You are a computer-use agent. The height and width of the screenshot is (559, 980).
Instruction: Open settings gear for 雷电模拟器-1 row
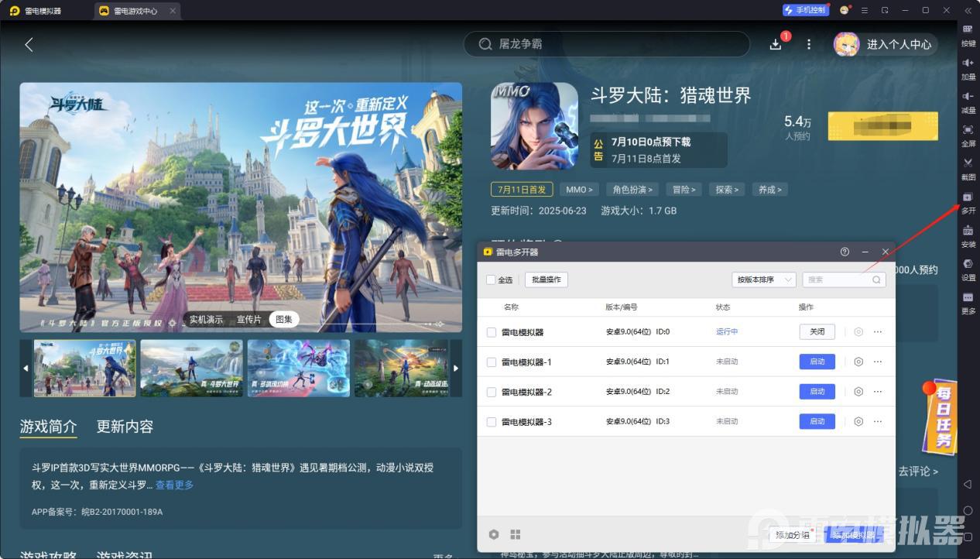(858, 362)
